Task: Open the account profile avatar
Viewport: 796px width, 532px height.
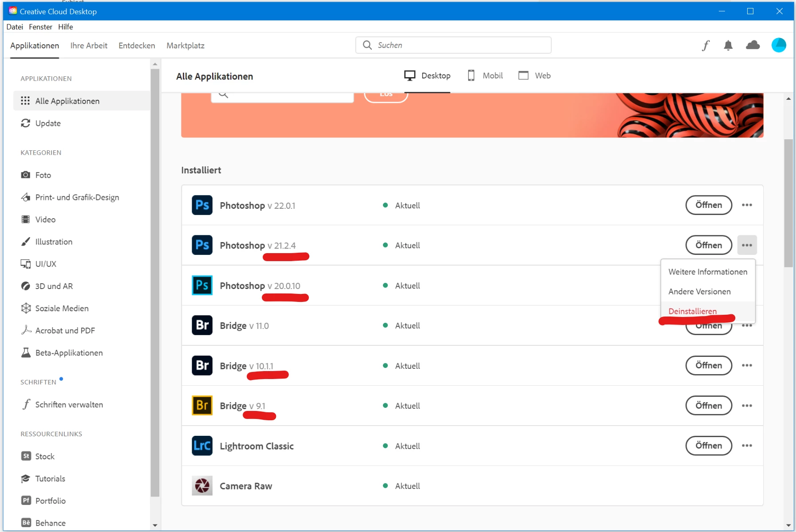Action: 779,45
